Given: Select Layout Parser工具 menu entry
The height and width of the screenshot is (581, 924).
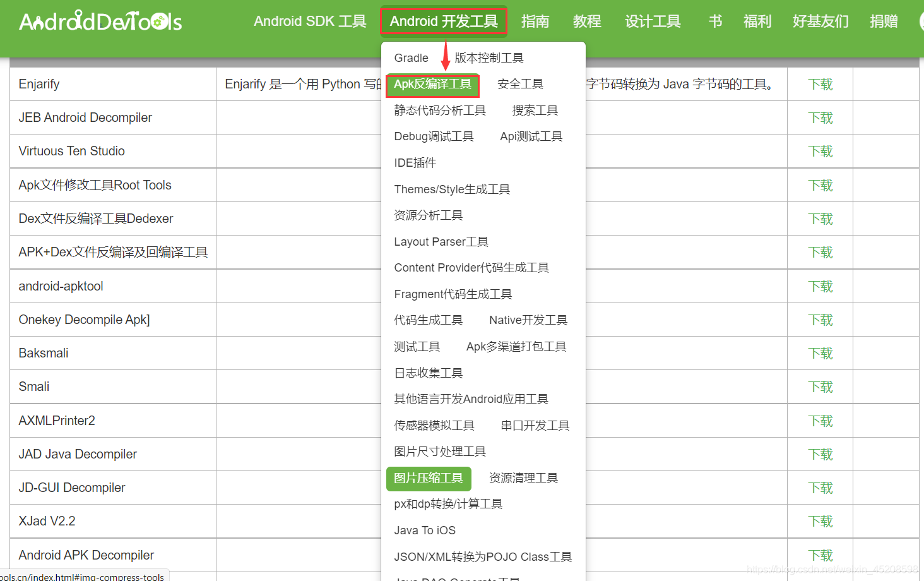Looking at the screenshot, I should point(441,242).
